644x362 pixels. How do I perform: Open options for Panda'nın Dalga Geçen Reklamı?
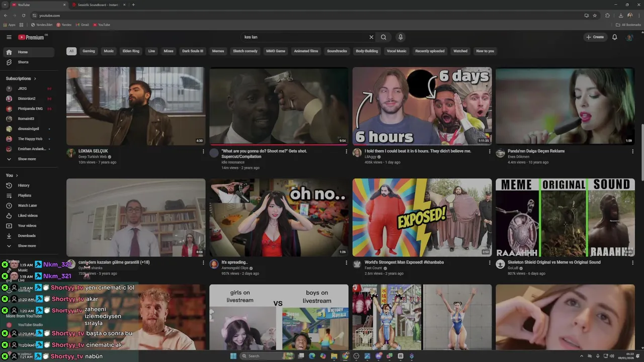pyautogui.click(x=632, y=151)
